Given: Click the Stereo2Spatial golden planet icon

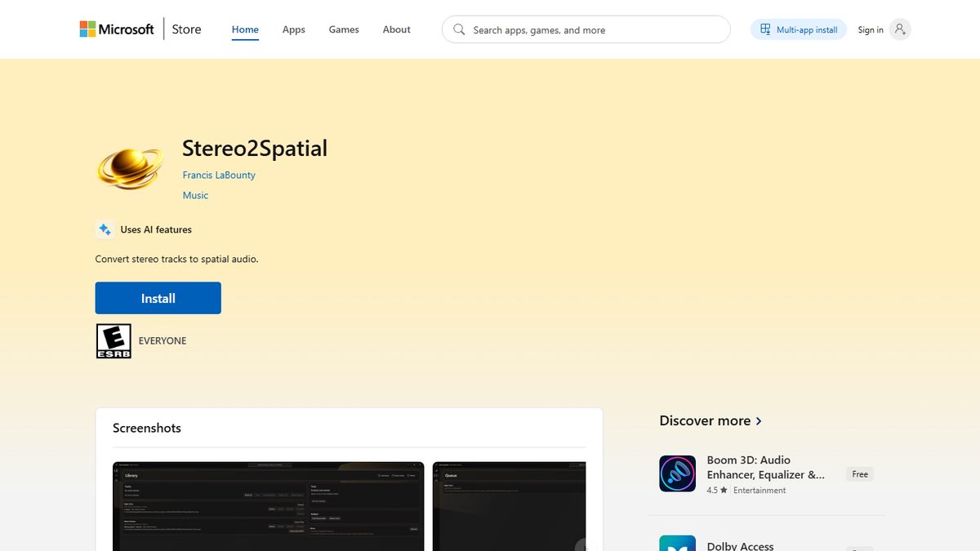Looking at the screenshot, I should pos(131,168).
